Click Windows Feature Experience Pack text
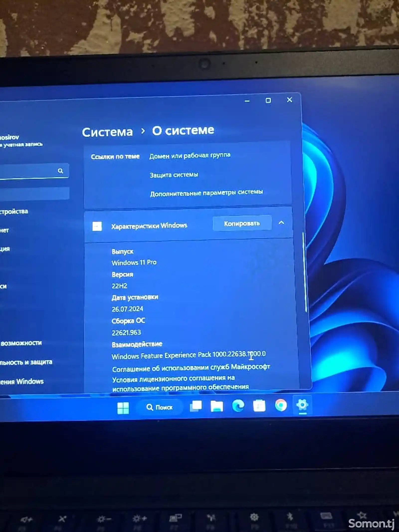Screen dimensions: 399x532 click(189, 355)
